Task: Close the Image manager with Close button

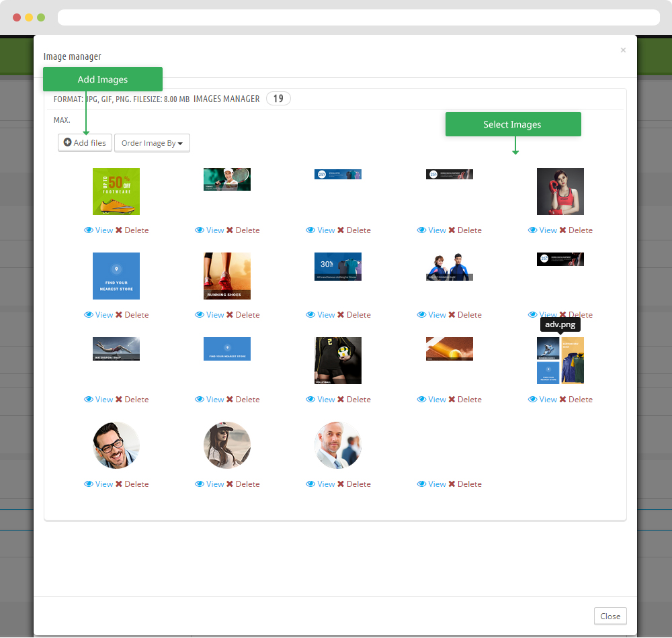Action: pos(610,617)
